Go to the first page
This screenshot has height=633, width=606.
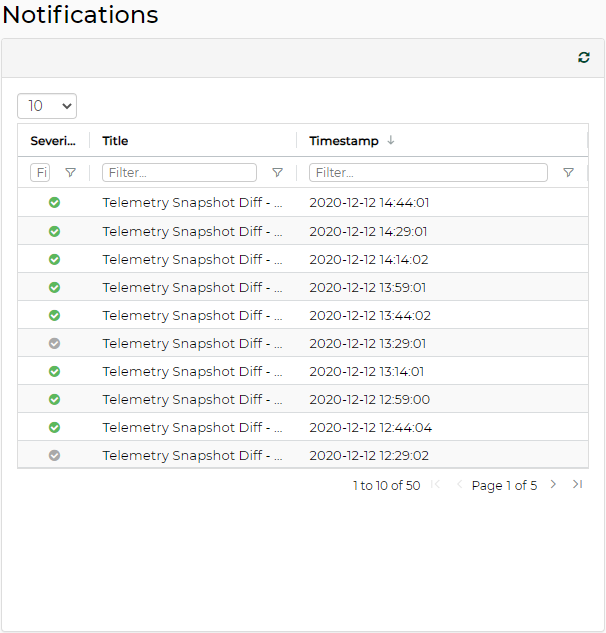[436, 485]
